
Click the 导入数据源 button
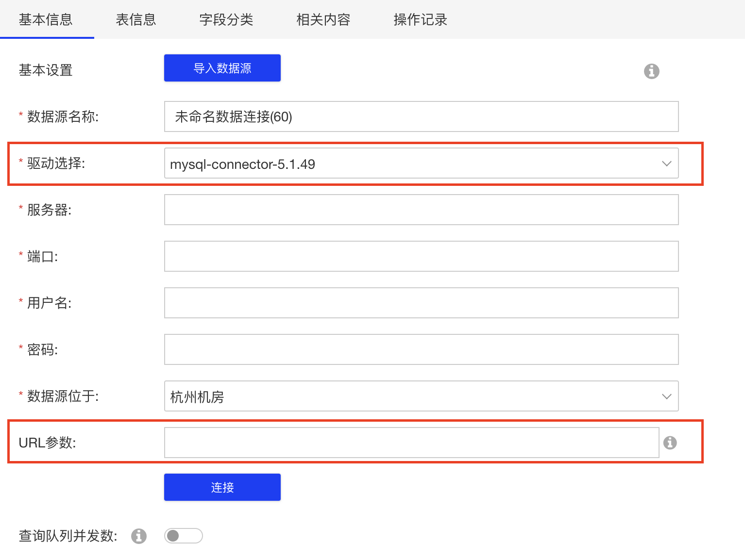click(x=222, y=68)
